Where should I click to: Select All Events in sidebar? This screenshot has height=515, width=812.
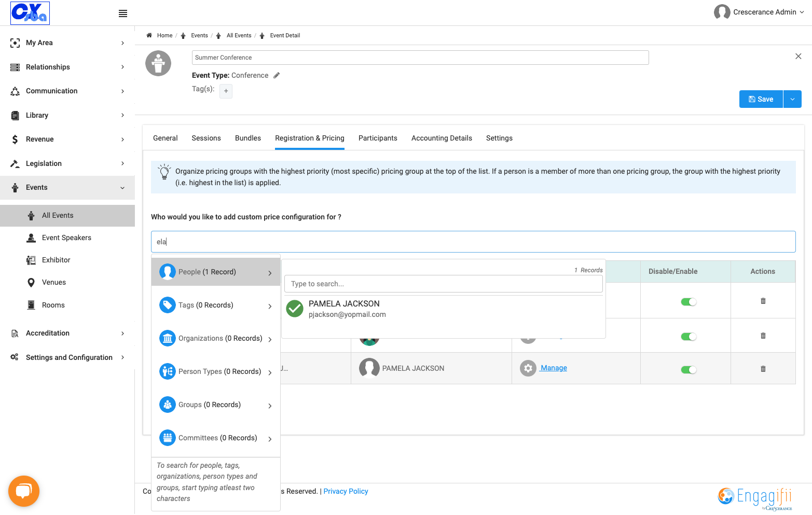pos(67,216)
